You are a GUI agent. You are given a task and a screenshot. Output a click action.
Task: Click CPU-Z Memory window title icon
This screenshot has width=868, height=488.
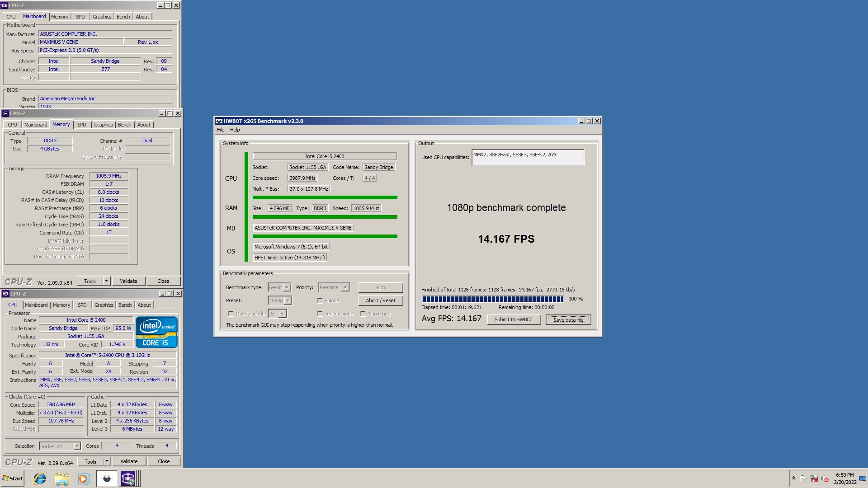[x=5, y=113]
